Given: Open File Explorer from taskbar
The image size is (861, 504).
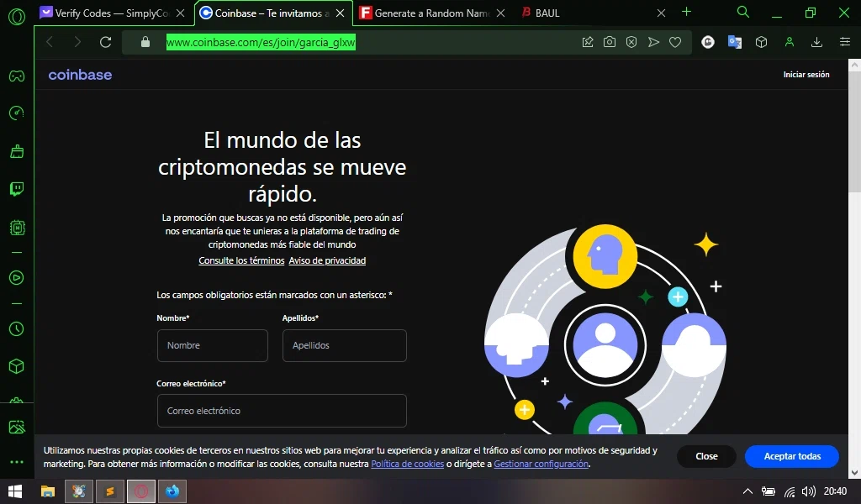Looking at the screenshot, I should (x=48, y=491).
